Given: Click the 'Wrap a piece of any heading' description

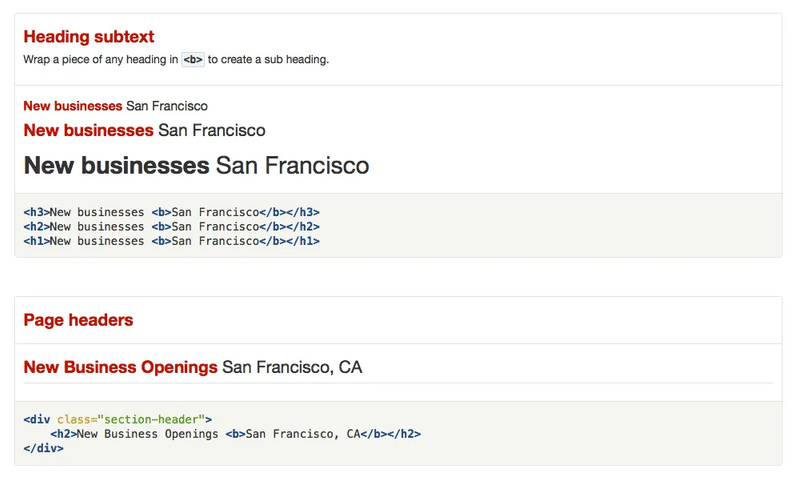Looking at the screenshot, I should click(100, 60).
